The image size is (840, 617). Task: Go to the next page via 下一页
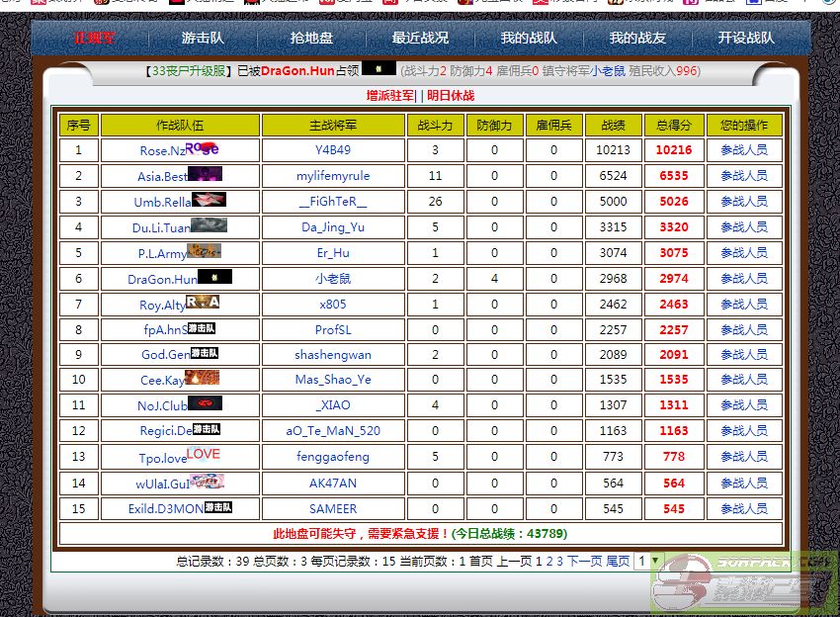pos(584,561)
